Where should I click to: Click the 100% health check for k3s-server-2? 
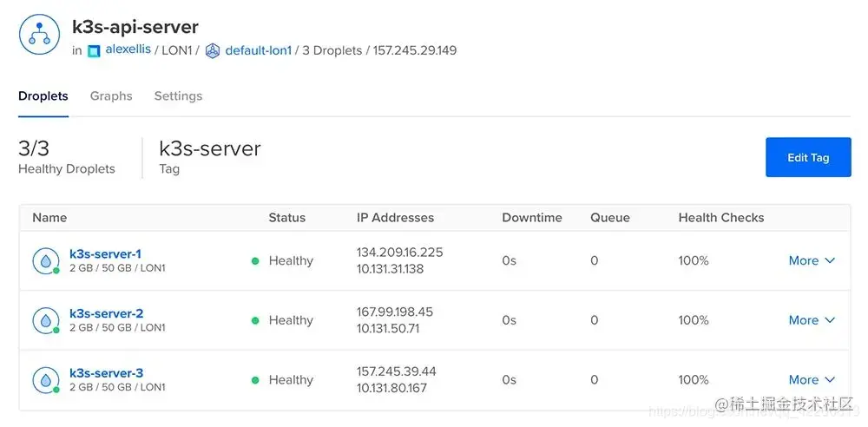pos(694,320)
